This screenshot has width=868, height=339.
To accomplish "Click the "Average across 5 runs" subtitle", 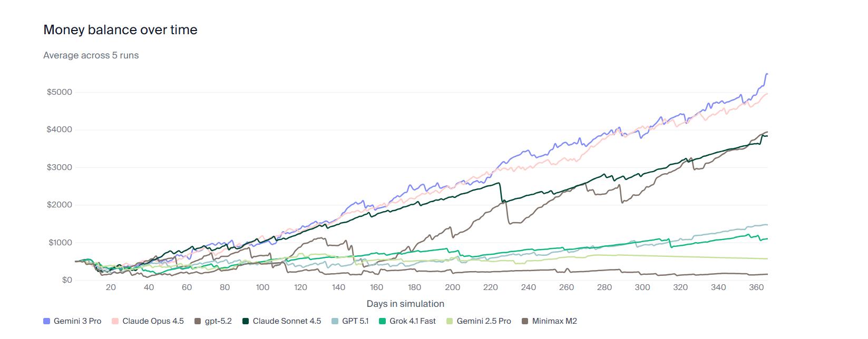I will click(91, 55).
